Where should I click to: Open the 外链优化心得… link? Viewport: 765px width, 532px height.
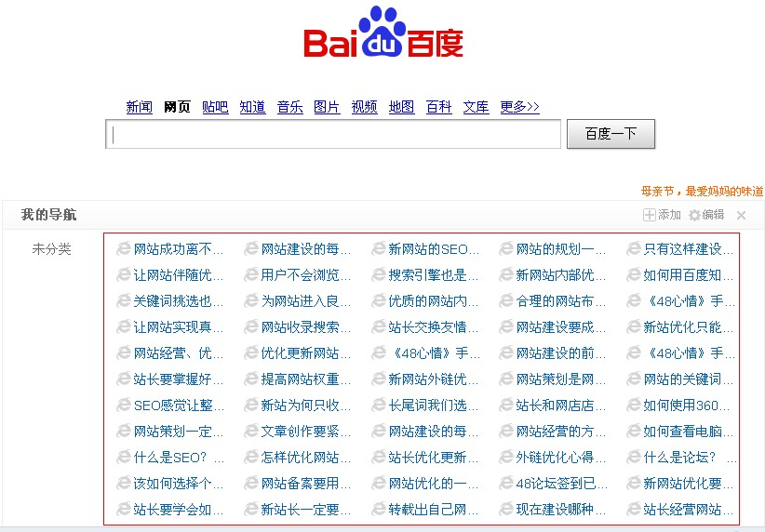tap(561, 458)
